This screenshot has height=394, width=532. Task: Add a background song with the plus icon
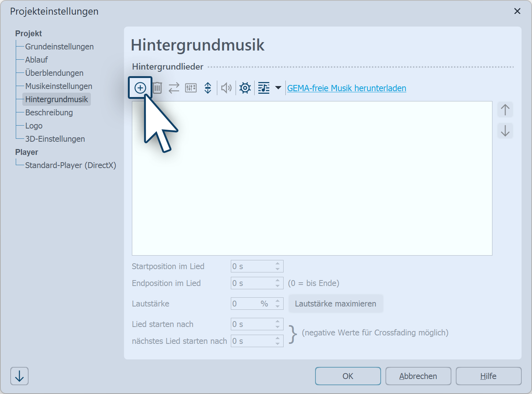point(140,88)
